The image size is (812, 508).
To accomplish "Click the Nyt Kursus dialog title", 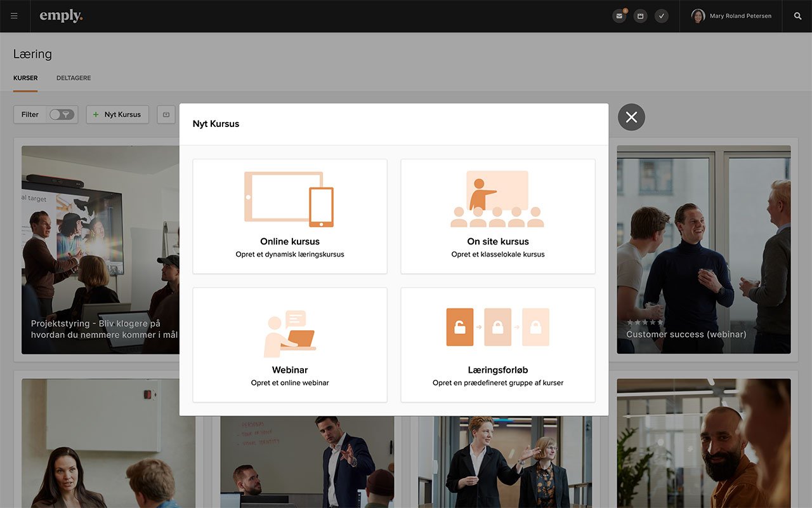I will coord(216,124).
